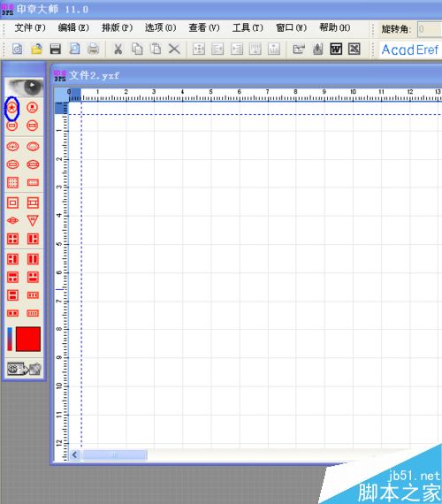Screen dimensions: 442x504
Task: Open the 文件(F) menu
Action: click(30, 27)
